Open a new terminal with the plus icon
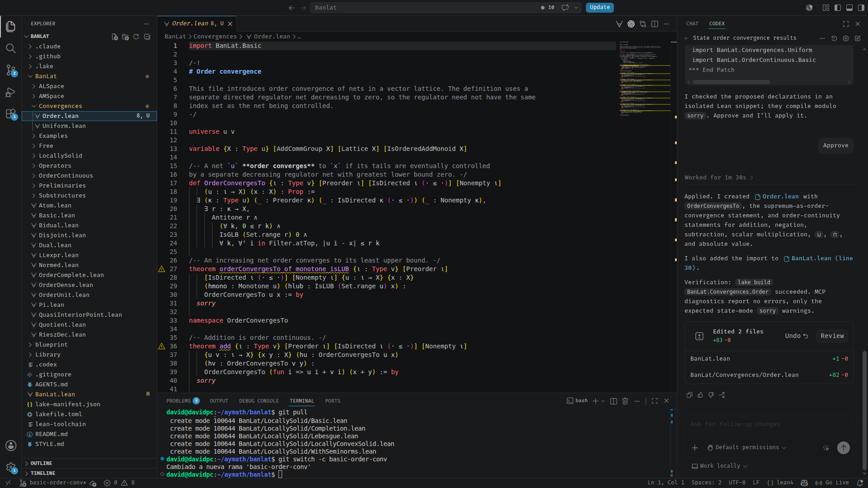Image resolution: width=868 pixels, height=488 pixels. (595, 401)
